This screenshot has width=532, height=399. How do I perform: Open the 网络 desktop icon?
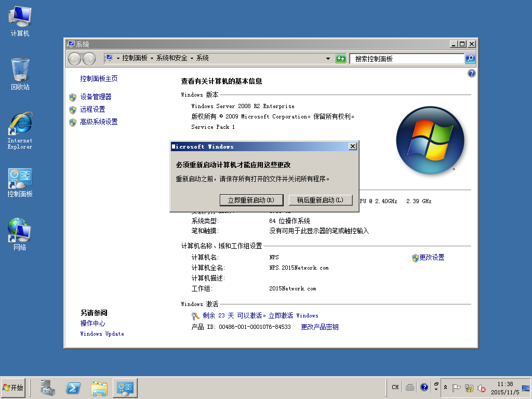click(20, 234)
